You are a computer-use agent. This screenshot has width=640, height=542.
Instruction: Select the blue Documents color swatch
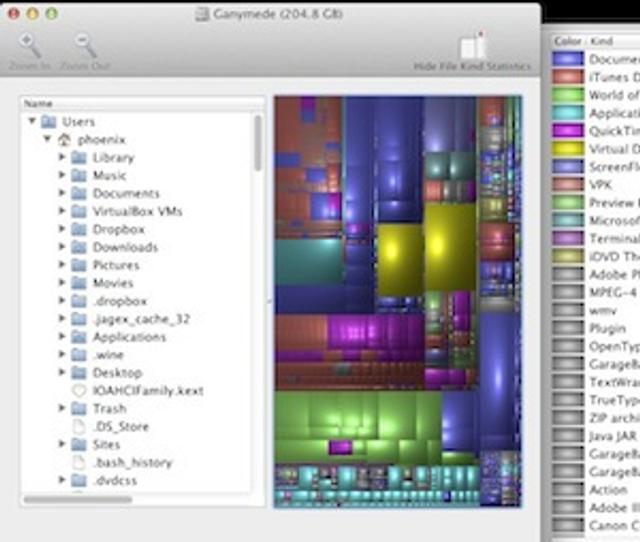[568, 59]
